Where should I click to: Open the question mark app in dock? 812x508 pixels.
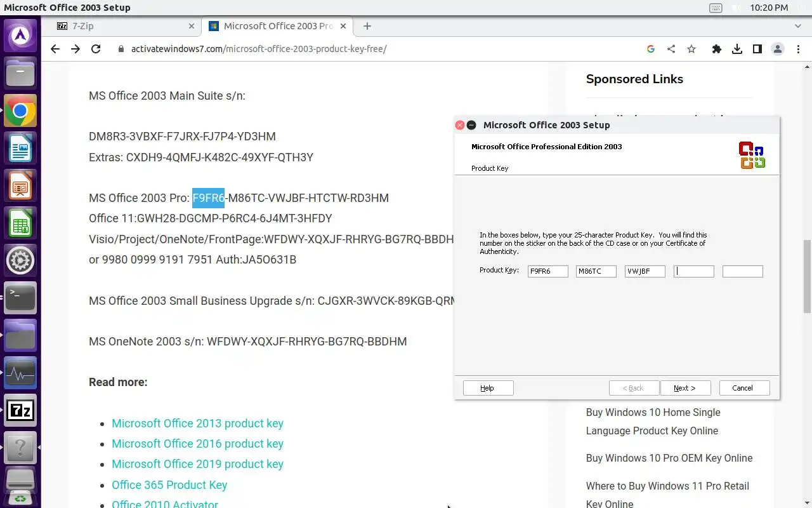point(20,448)
